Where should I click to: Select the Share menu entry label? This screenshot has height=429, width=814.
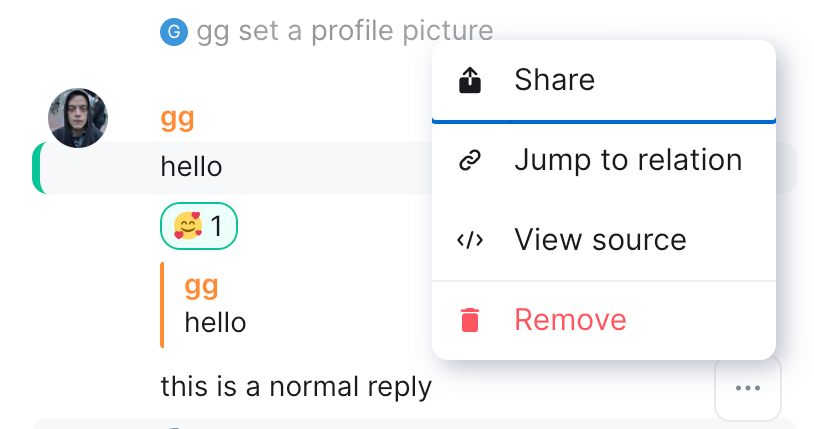click(554, 80)
